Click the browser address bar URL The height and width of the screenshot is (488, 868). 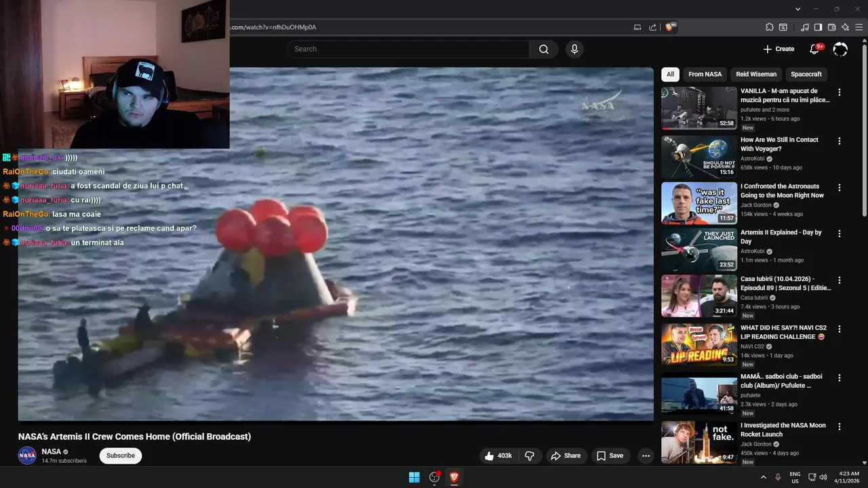(271, 27)
